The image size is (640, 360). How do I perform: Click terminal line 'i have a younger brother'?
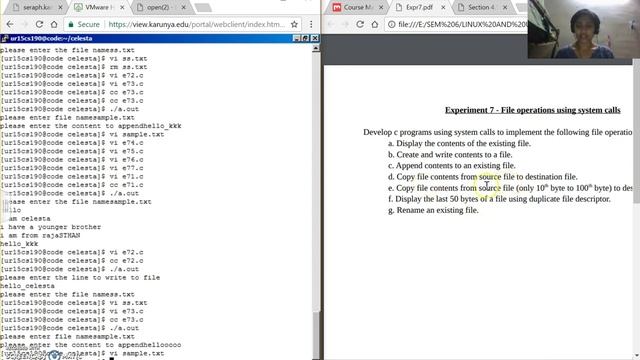51,227
